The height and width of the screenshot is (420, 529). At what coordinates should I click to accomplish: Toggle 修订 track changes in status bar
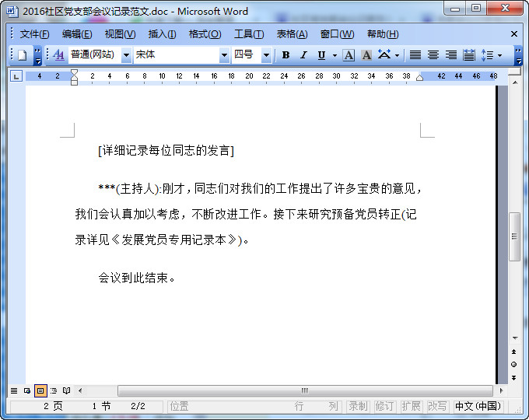tap(384, 406)
